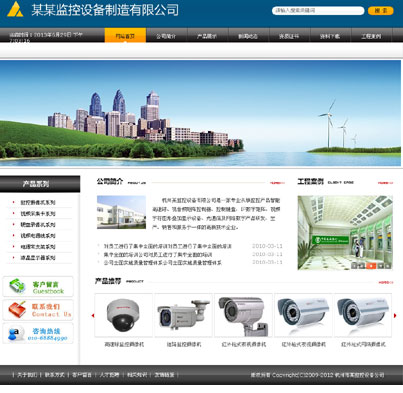Click the orange search button

point(381,11)
